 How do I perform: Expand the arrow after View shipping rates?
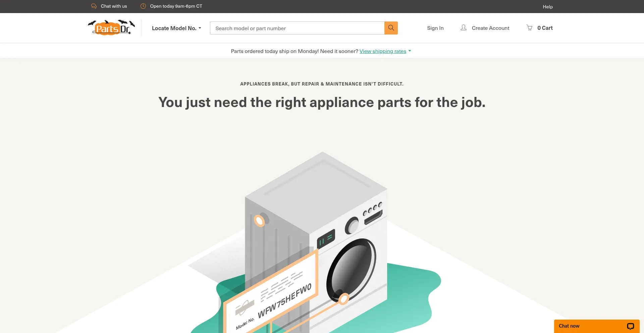[x=410, y=51]
